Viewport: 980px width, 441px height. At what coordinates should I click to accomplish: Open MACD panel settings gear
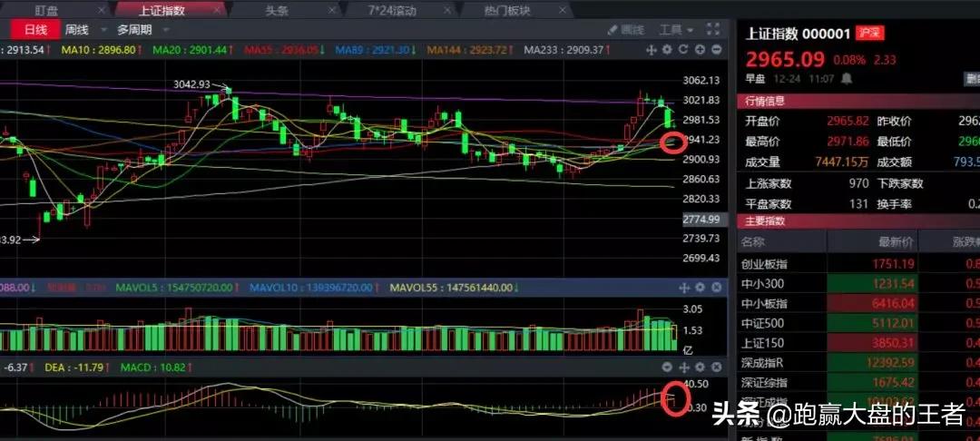tap(700, 367)
